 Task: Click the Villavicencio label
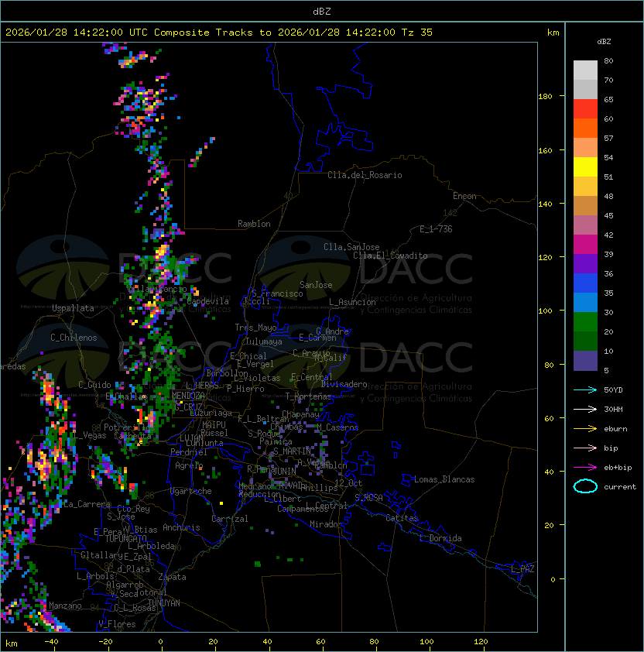156,289
